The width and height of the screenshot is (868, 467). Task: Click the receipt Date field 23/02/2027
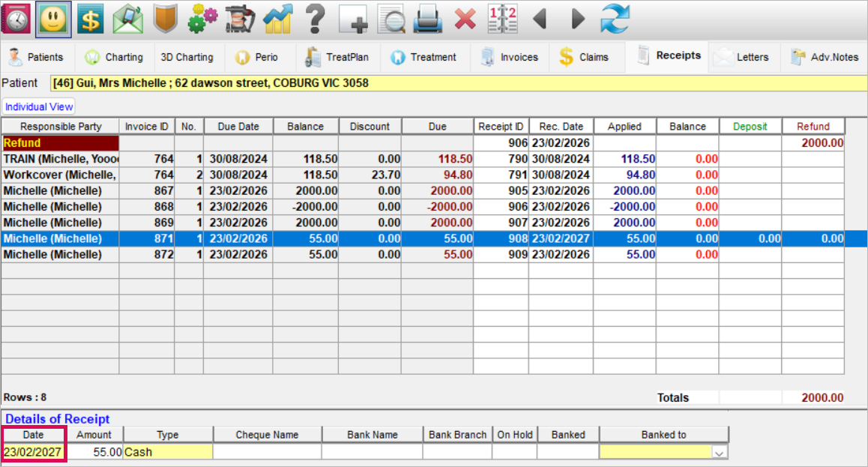34,452
